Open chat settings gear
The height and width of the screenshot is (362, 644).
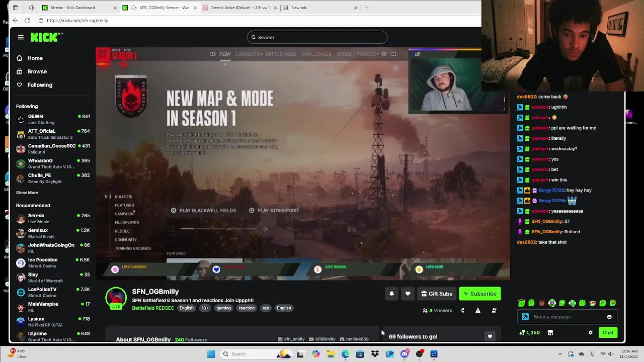(x=591, y=332)
